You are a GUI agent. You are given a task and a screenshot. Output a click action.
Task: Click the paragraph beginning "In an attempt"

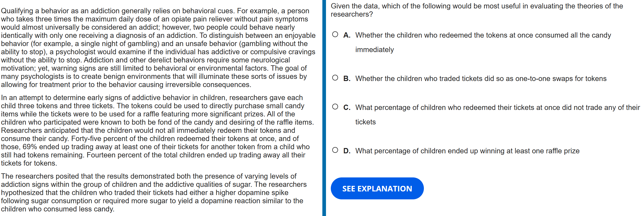pos(157,130)
